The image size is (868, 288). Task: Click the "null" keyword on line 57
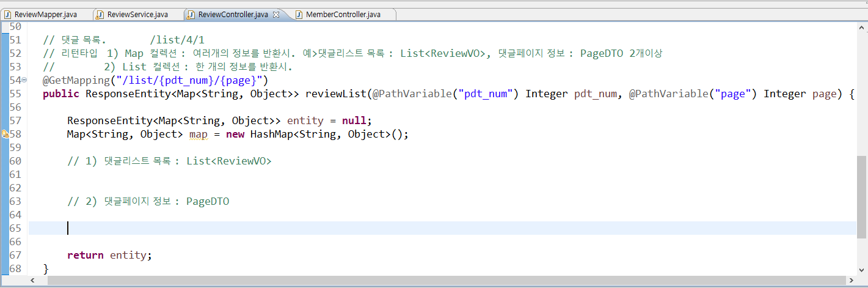point(354,120)
